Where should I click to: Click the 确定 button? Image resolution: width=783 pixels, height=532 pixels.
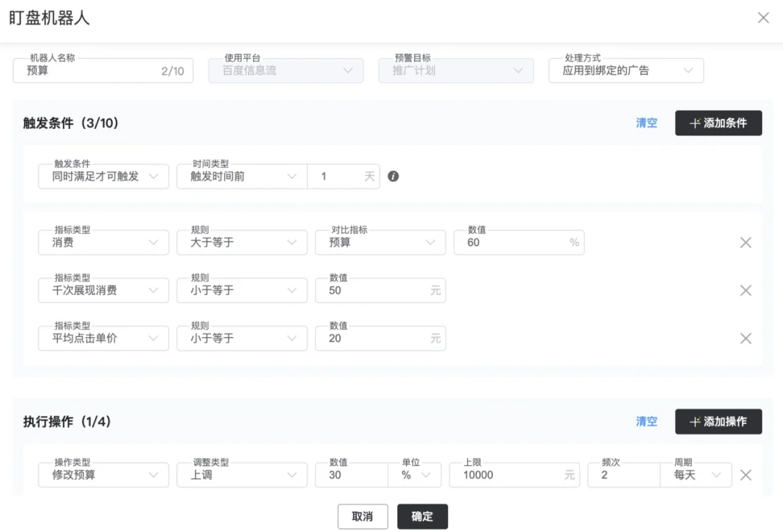coord(423,517)
